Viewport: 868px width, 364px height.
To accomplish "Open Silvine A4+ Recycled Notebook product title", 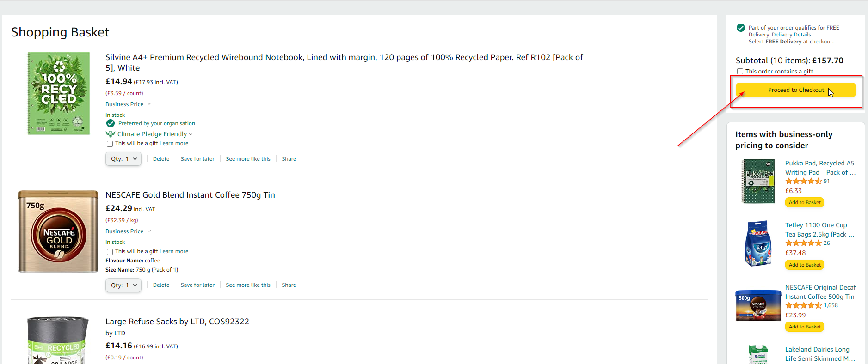I will pyautogui.click(x=344, y=63).
